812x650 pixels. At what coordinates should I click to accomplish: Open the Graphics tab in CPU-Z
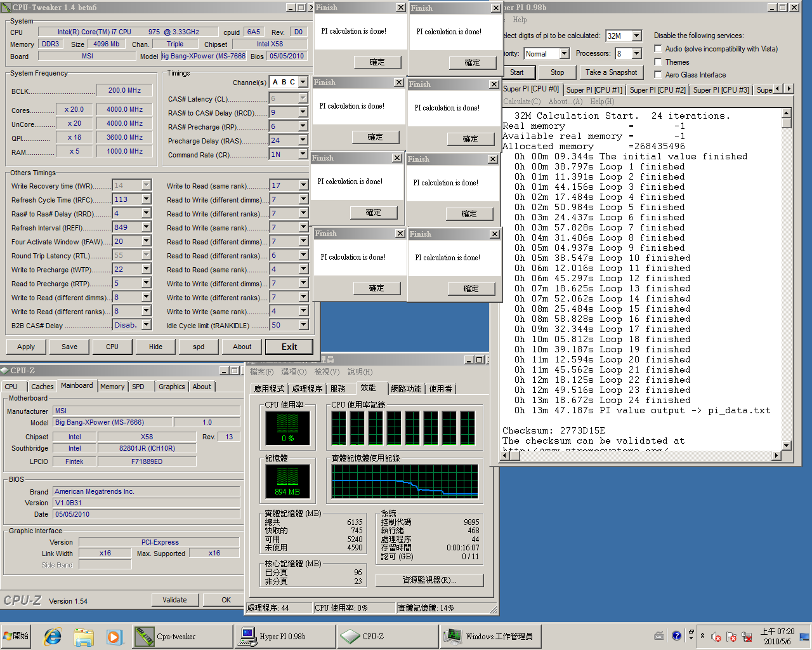coord(172,387)
